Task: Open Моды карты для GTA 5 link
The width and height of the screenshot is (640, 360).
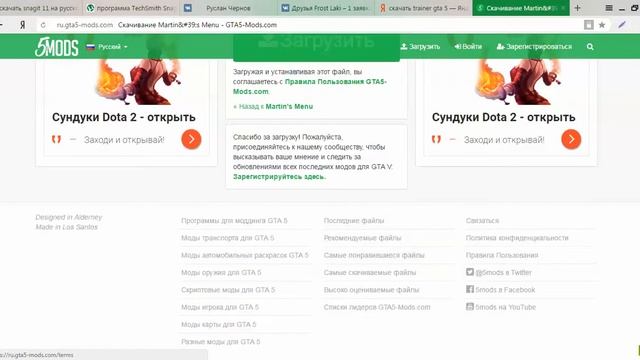Action: coord(219,324)
